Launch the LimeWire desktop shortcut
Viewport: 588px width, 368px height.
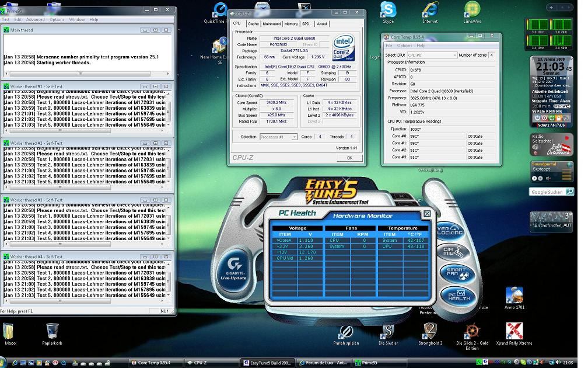[x=472, y=12]
